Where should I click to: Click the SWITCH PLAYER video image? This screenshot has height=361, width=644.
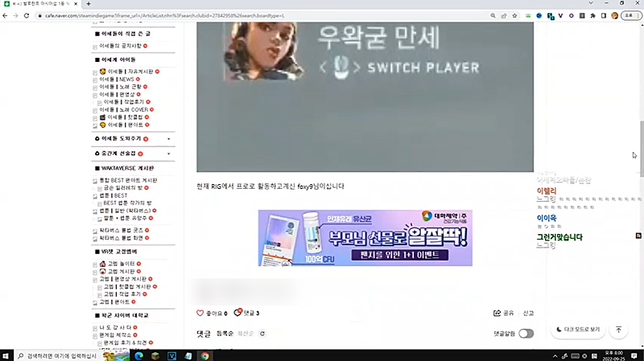coord(365,96)
